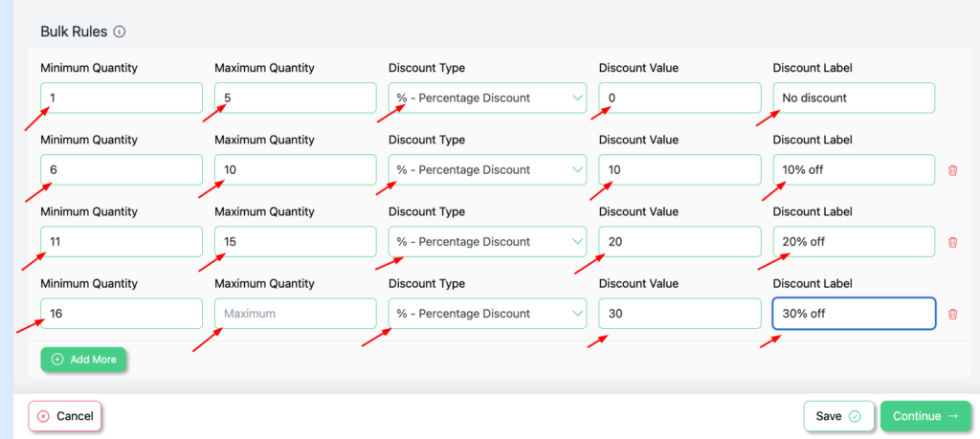Focus Discount Value field containing 30

click(680, 314)
